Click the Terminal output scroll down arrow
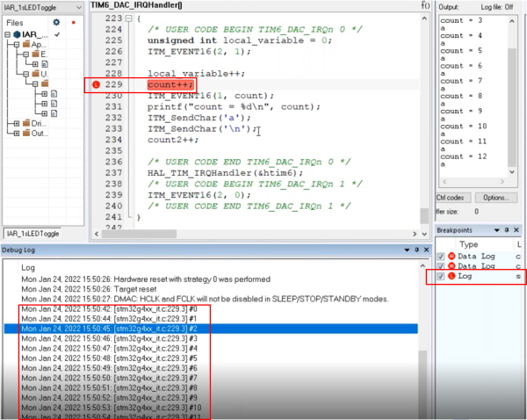The width and height of the screenshot is (527, 420). tap(511, 172)
